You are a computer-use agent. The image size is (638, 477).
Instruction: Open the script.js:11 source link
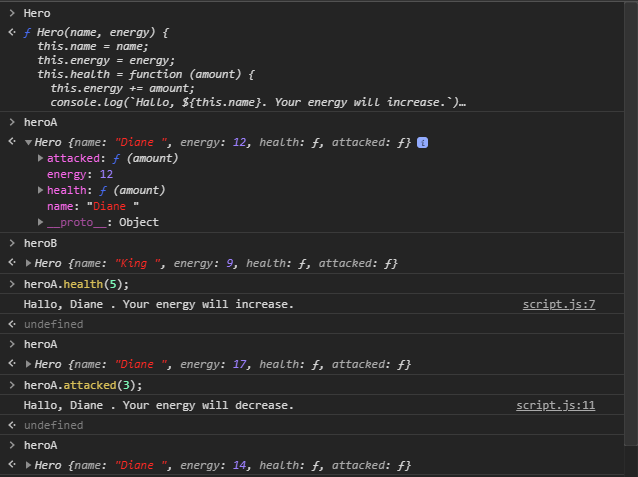(555, 405)
